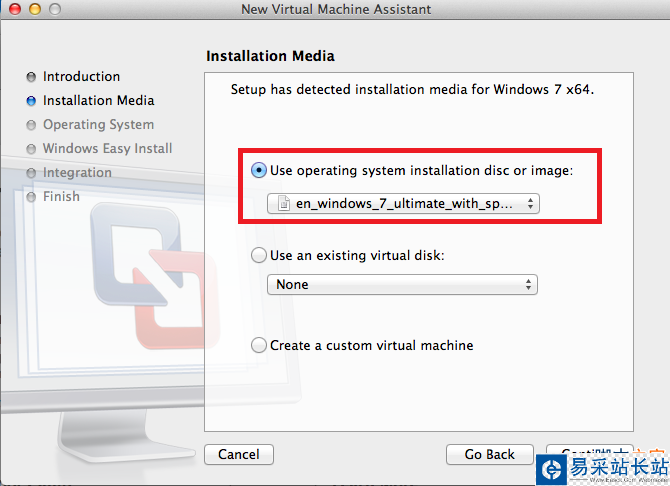Image resolution: width=670 pixels, height=486 pixels.
Task: Expand the 'None' virtual disk dropdown
Action: point(402,285)
